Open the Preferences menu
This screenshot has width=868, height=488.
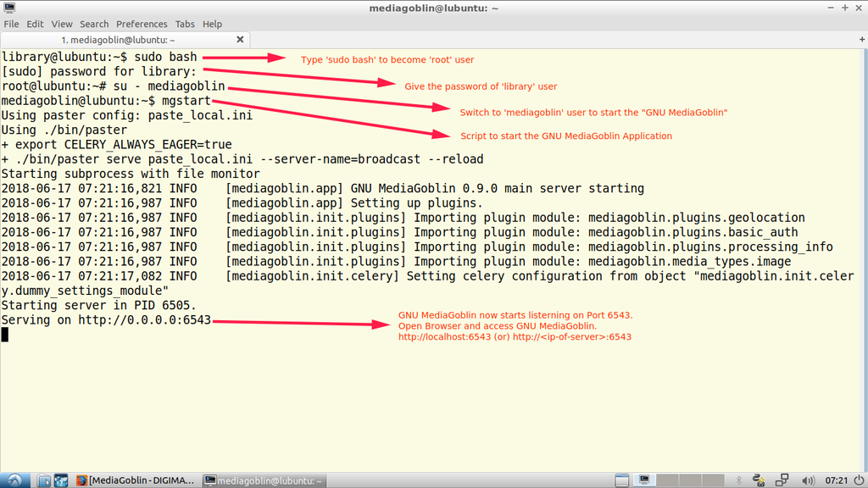[142, 24]
